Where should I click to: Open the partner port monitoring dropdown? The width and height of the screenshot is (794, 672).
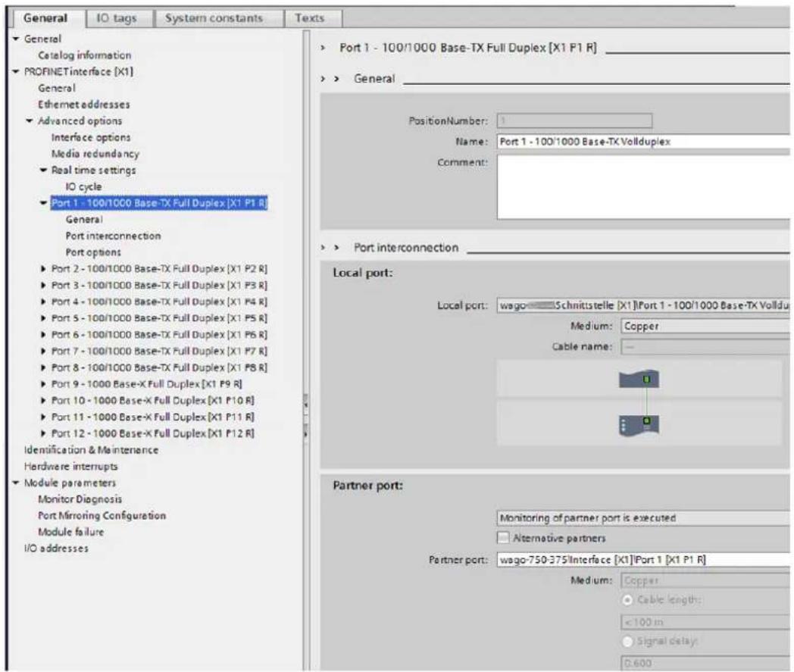pos(643,518)
